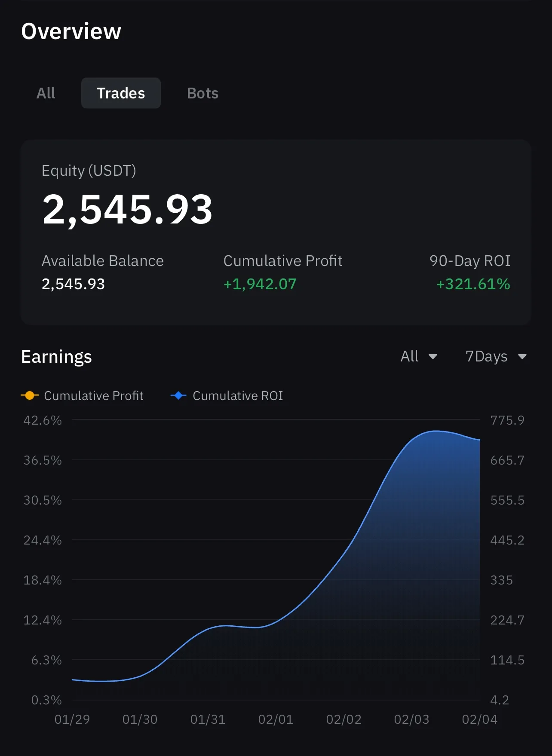Image resolution: width=552 pixels, height=756 pixels.
Task: Click the 24.4% ROI axis label
Action: (43, 540)
